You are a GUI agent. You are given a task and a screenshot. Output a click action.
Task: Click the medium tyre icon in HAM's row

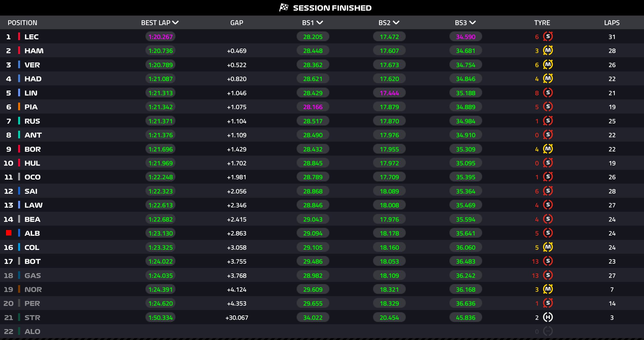pyautogui.click(x=548, y=50)
